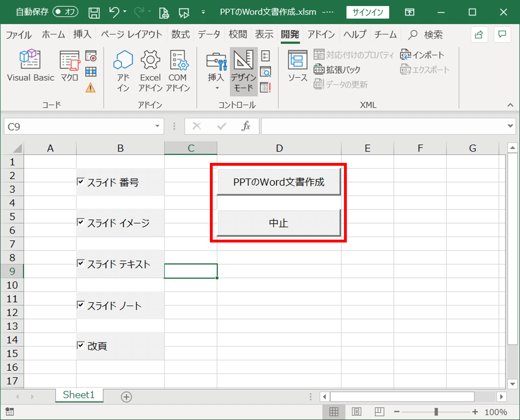Switch to the ページ レイアウト tab
This screenshot has height=420, width=520.
click(131, 34)
